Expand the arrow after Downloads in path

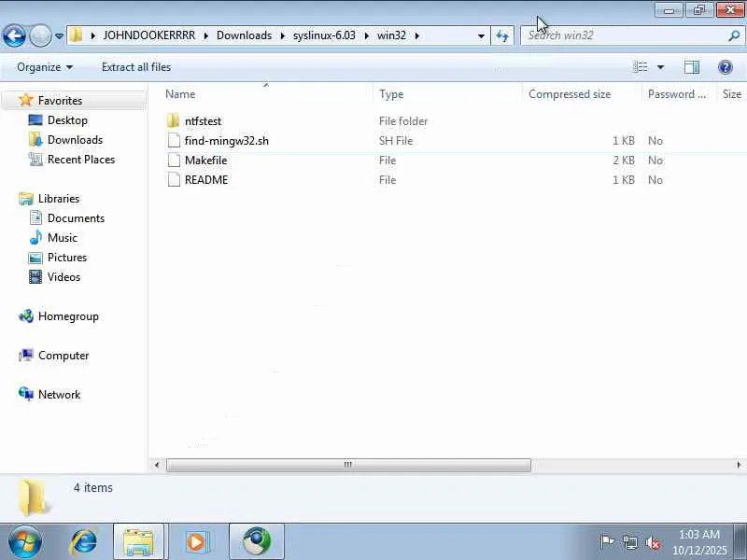click(283, 35)
